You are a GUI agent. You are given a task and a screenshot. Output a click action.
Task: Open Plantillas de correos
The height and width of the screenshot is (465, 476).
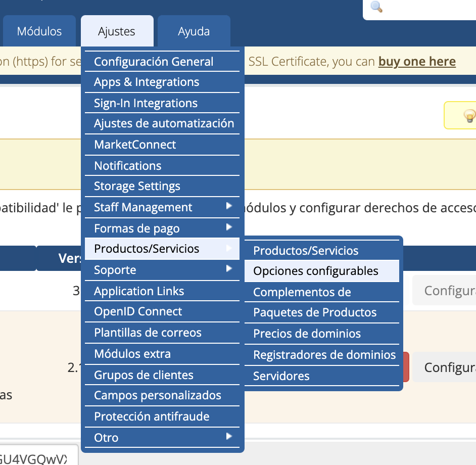tap(162, 333)
